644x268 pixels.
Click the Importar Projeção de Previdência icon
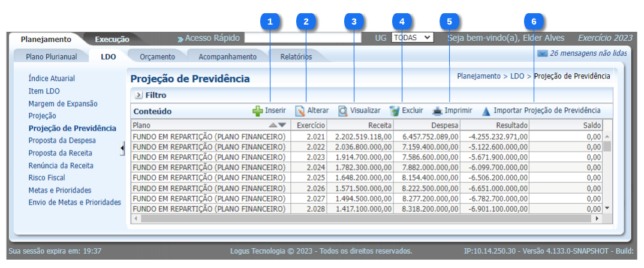486,111
